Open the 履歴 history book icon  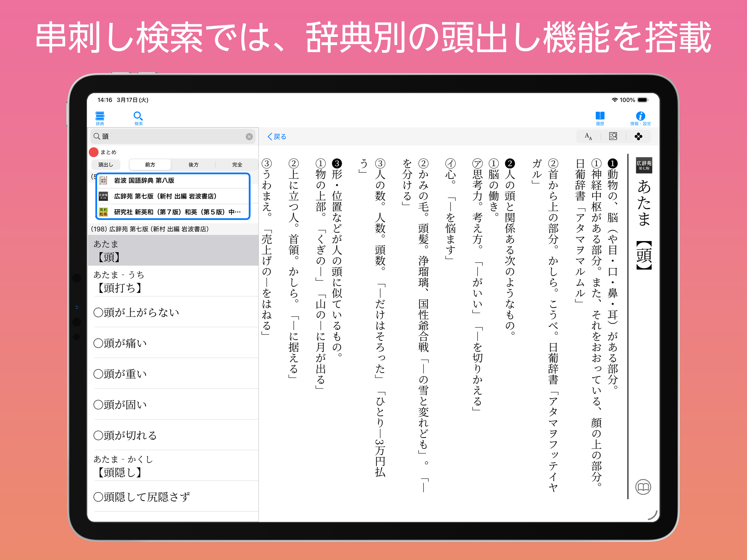coord(600,118)
